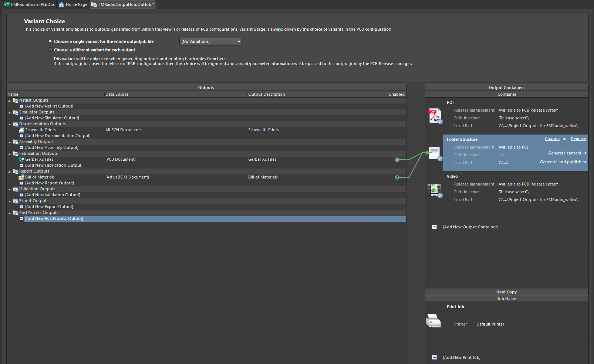Click Add New Print Job

click(462, 357)
